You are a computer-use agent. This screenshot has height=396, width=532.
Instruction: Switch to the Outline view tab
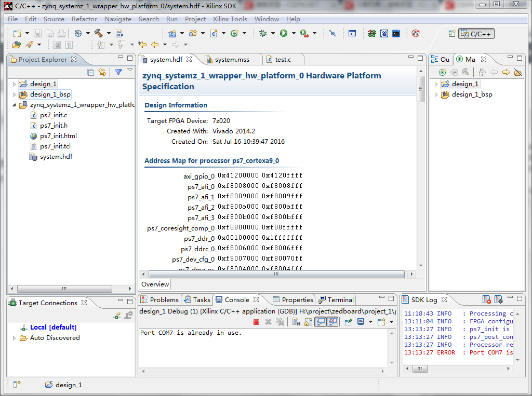[441, 59]
